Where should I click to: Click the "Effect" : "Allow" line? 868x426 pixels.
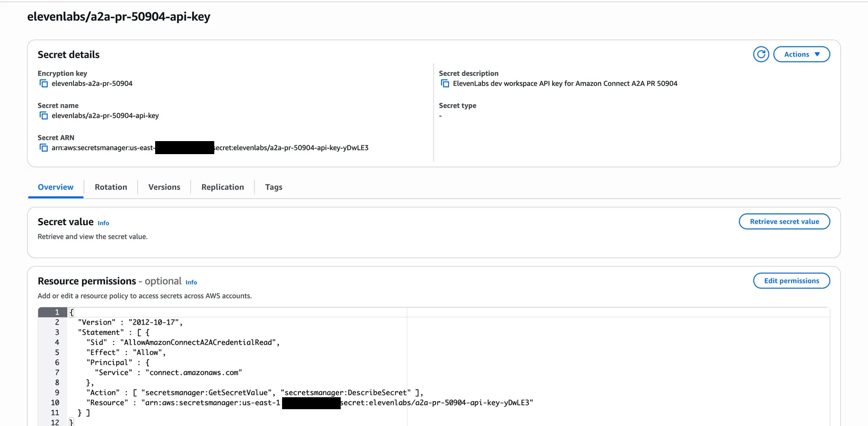(x=126, y=352)
